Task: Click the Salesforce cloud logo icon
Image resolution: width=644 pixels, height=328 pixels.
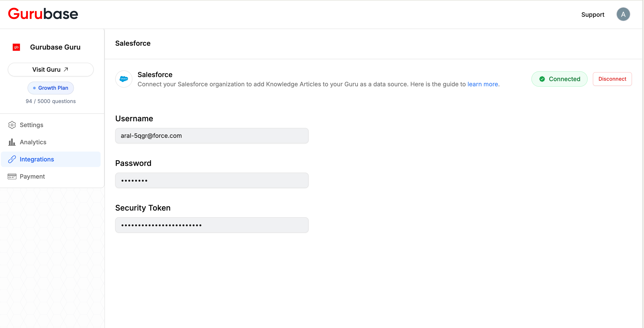Action: [x=124, y=79]
